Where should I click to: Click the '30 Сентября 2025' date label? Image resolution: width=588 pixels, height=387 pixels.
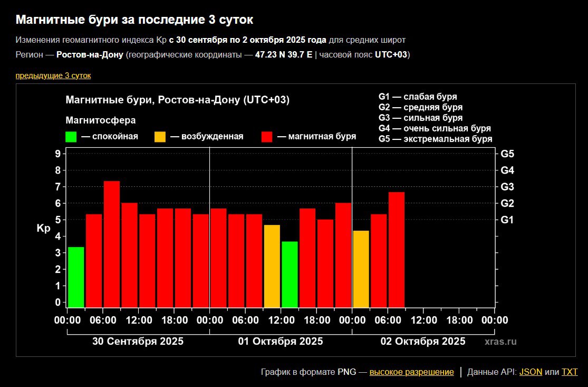click(x=138, y=341)
